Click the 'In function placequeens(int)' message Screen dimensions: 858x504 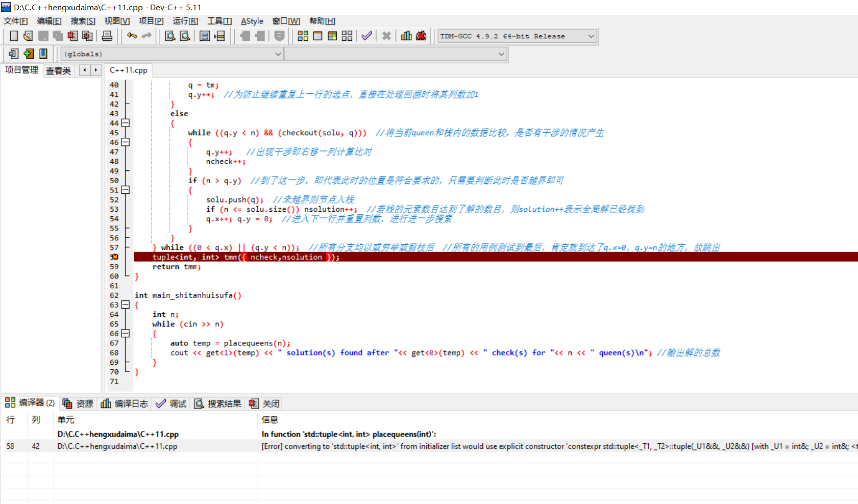coord(349,434)
